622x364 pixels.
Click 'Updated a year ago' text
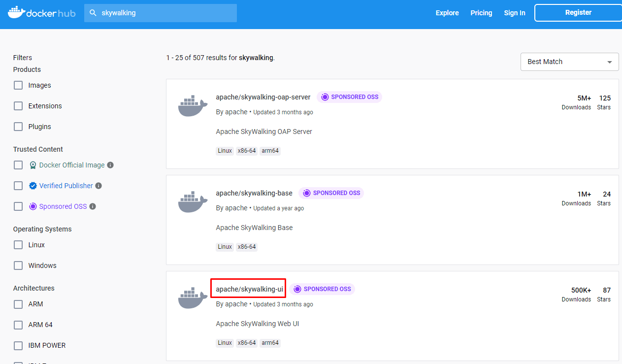tap(279, 208)
